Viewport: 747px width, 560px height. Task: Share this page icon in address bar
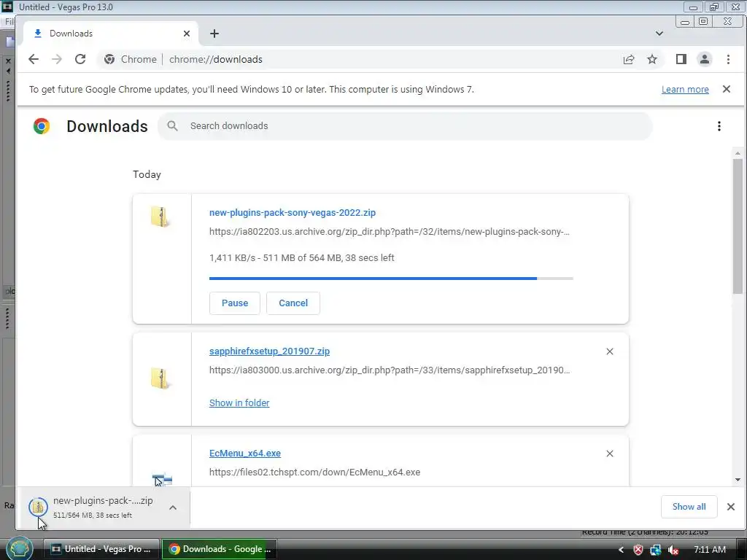[x=629, y=59]
